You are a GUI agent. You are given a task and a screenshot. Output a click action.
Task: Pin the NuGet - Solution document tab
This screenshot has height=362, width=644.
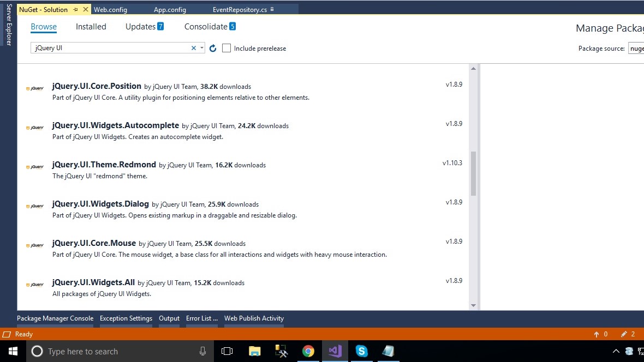tap(76, 9)
